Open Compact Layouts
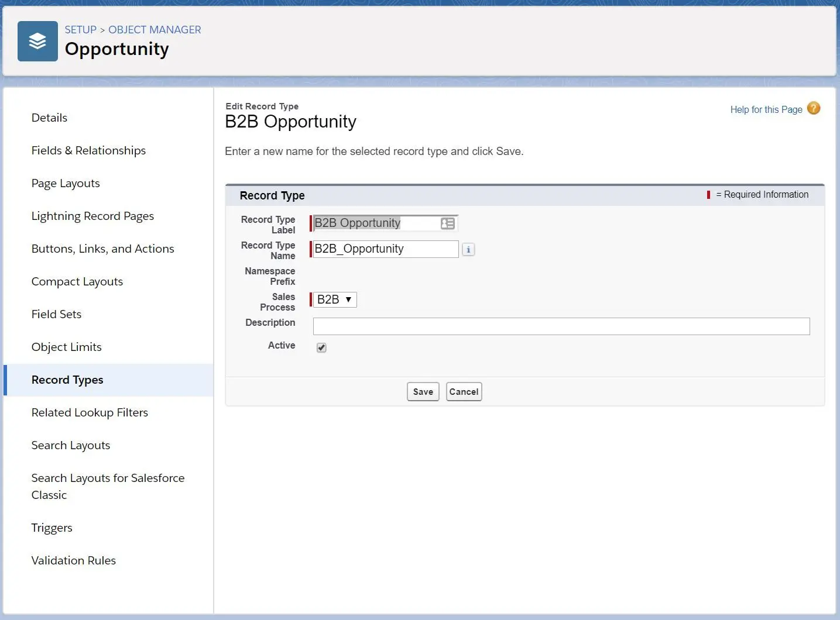Screen dimensions: 840x620 [x=77, y=281]
